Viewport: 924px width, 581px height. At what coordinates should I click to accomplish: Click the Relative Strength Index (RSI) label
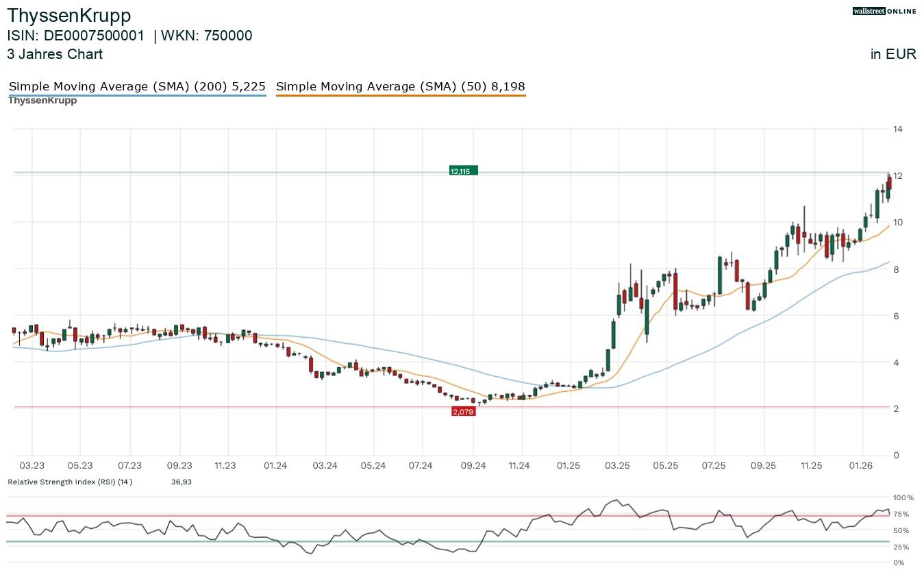click(x=70, y=482)
